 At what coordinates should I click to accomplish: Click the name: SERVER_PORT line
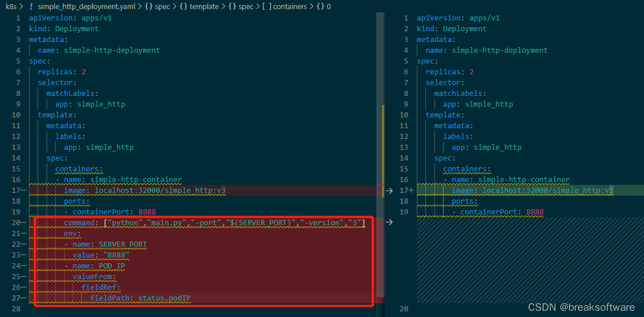[105, 244]
